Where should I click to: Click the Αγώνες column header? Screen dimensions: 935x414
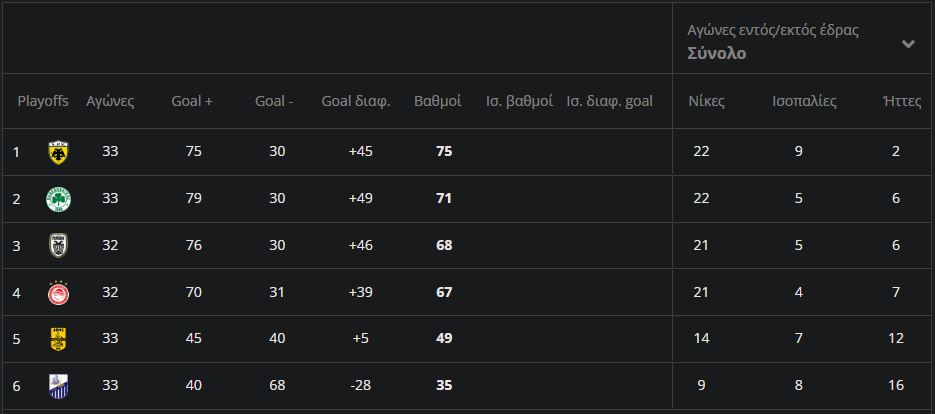[110, 101]
